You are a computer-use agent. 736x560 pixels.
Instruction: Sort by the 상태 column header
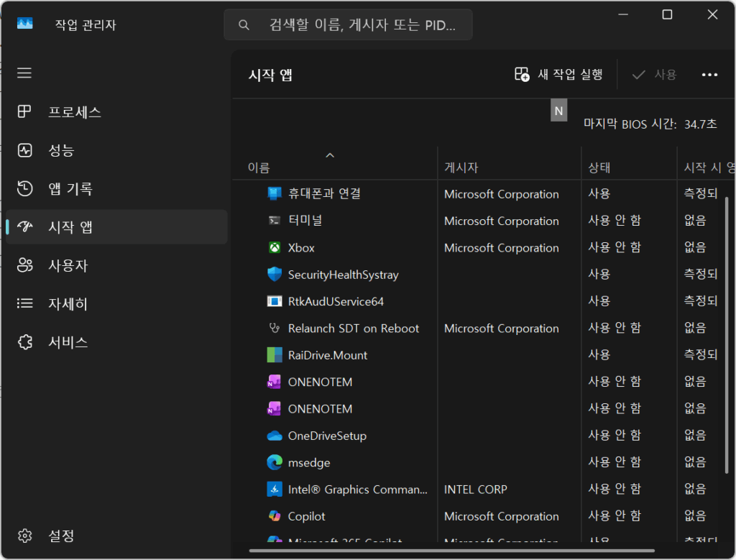[x=599, y=167]
